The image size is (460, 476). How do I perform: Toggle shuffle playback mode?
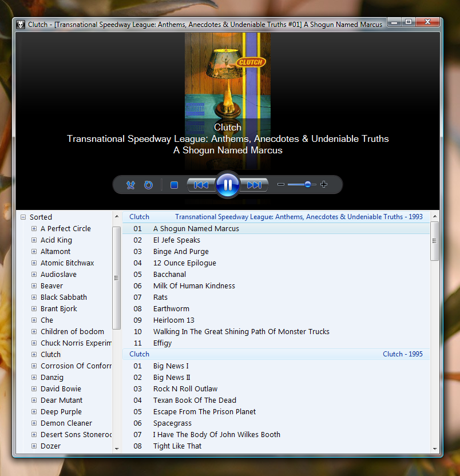point(130,185)
